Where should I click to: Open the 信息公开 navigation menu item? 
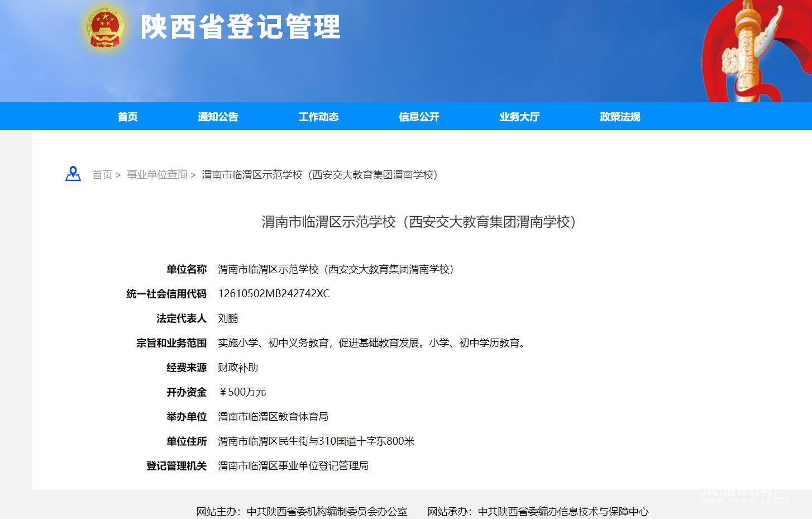pyautogui.click(x=419, y=117)
